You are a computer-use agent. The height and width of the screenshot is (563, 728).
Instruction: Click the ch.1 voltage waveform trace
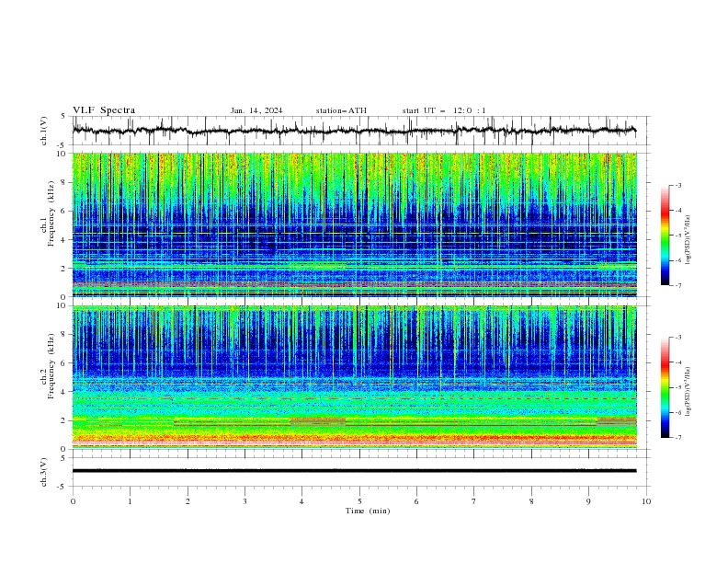354,131
